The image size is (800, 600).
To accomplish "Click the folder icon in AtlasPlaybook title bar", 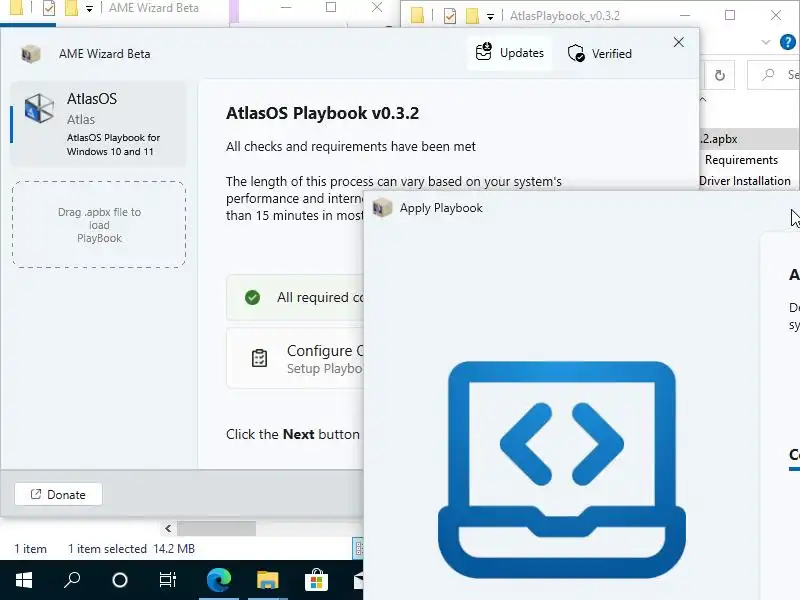I will click(x=417, y=16).
